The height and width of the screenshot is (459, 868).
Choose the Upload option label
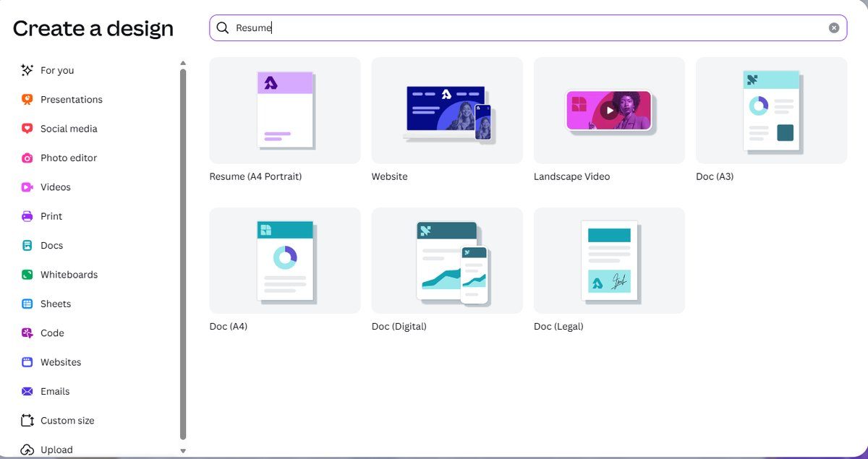pos(56,450)
